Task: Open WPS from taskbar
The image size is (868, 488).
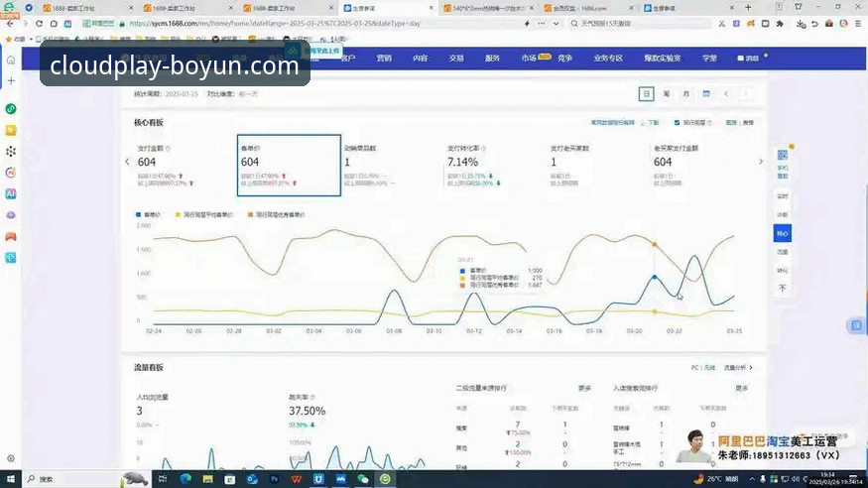Action: (297, 479)
